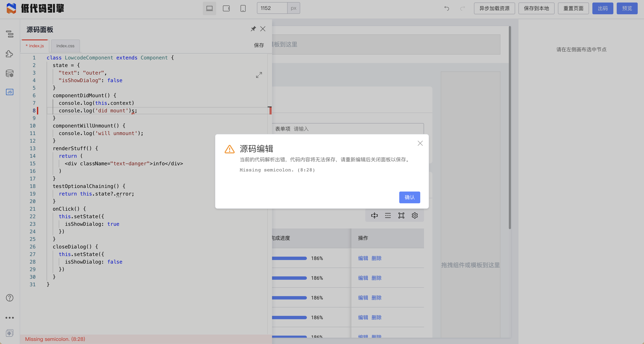
Task: Open the three-dots more menu
Action: pyautogui.click(x=9, y=318)
